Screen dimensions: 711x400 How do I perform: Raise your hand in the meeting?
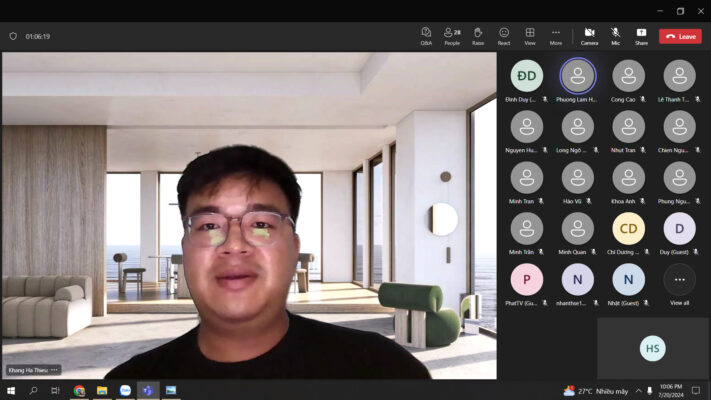click(478, 36)
